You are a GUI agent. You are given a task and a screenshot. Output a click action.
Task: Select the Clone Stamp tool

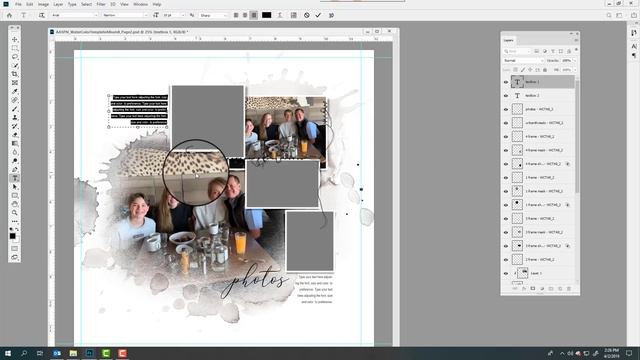point(15,118)
